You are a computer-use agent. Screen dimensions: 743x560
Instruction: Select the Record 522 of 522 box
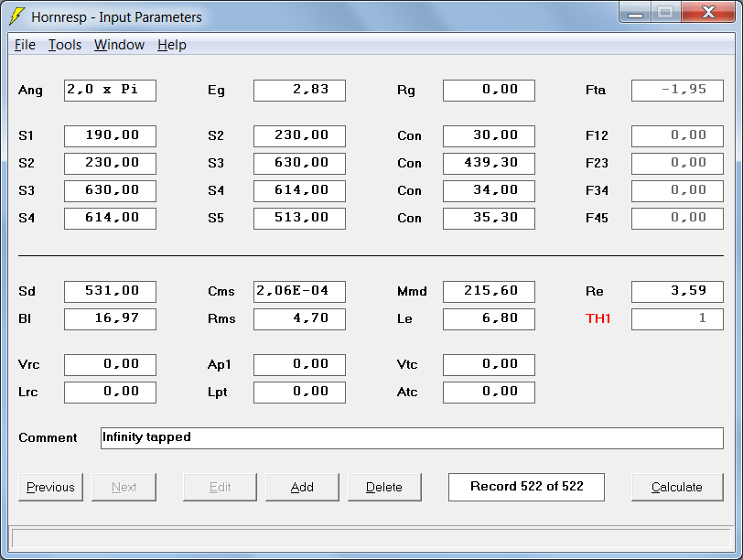tap(526, 487)
